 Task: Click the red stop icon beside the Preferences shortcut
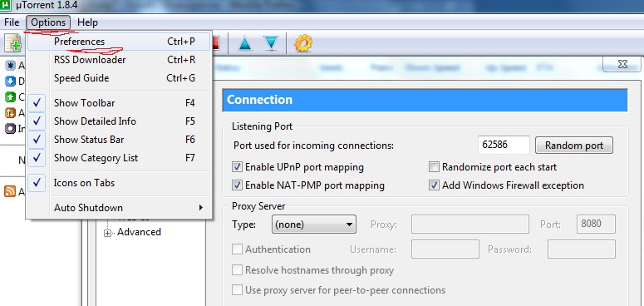point(216,43)
